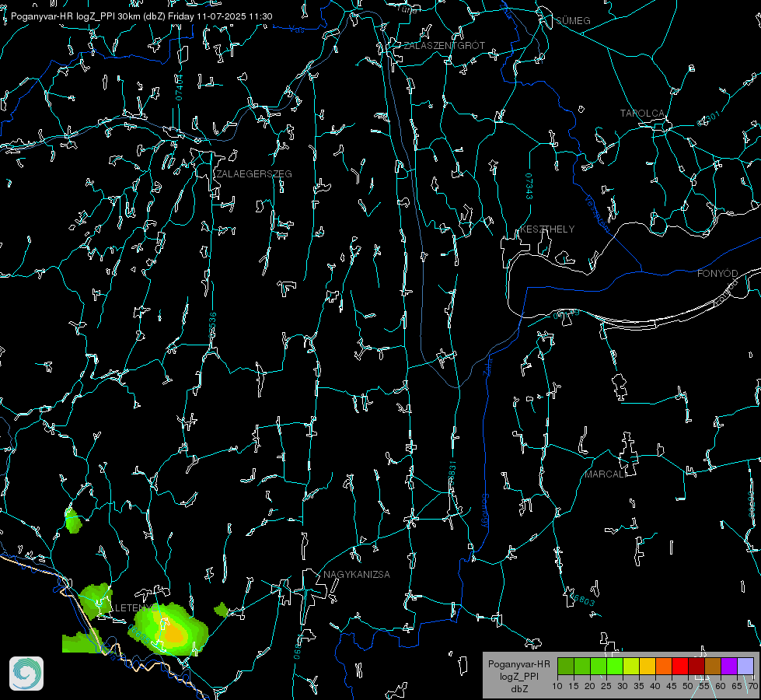Select the bright red 45 dBZ legend swatch
Screen dimensions: 761x700
pos(680,667)
